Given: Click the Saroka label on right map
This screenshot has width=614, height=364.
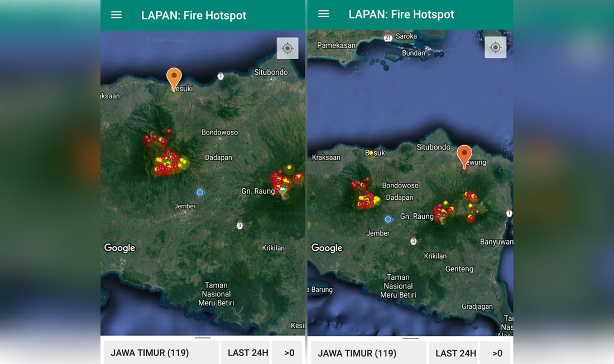Looking at the screenshot, I should point(406,36).
